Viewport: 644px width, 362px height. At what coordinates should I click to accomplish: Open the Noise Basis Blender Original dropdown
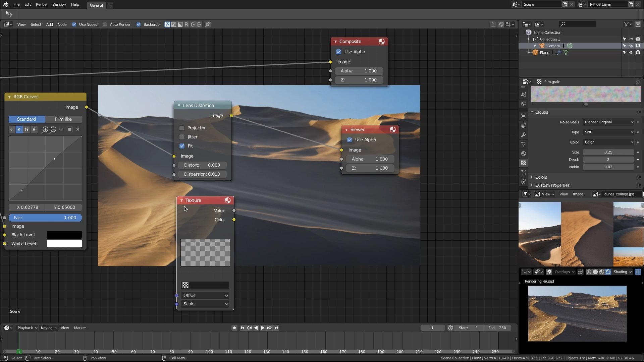(x=608, y=122)
